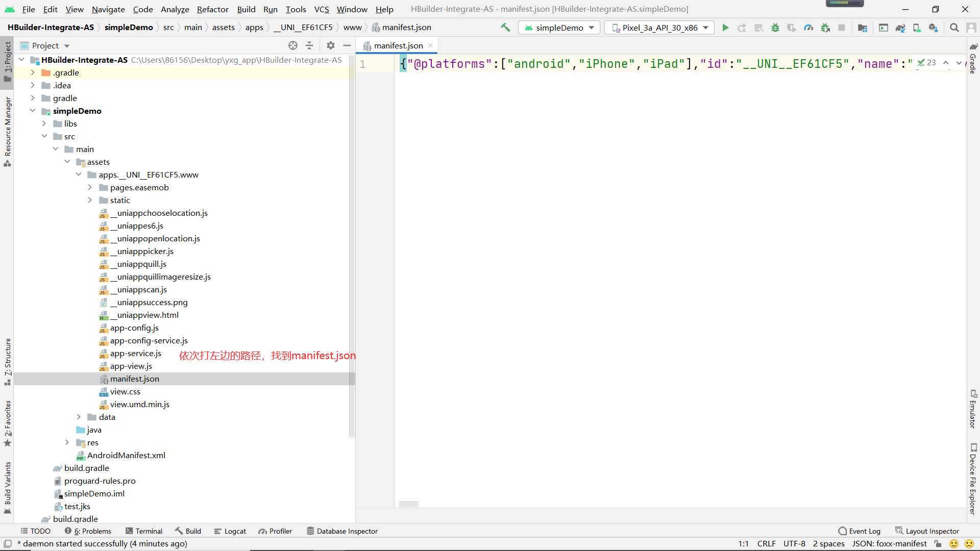
Task: Toggle the Emulator side panel tab
Action: point(973,409)
